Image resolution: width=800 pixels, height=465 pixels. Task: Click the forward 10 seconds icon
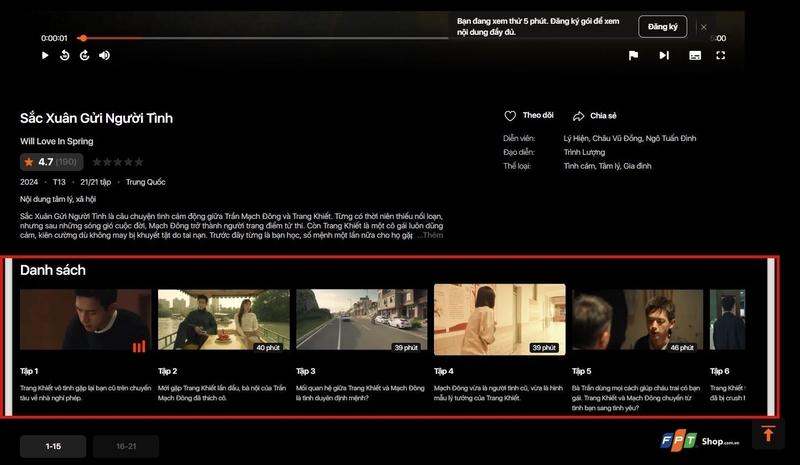(x=85, y=56)
